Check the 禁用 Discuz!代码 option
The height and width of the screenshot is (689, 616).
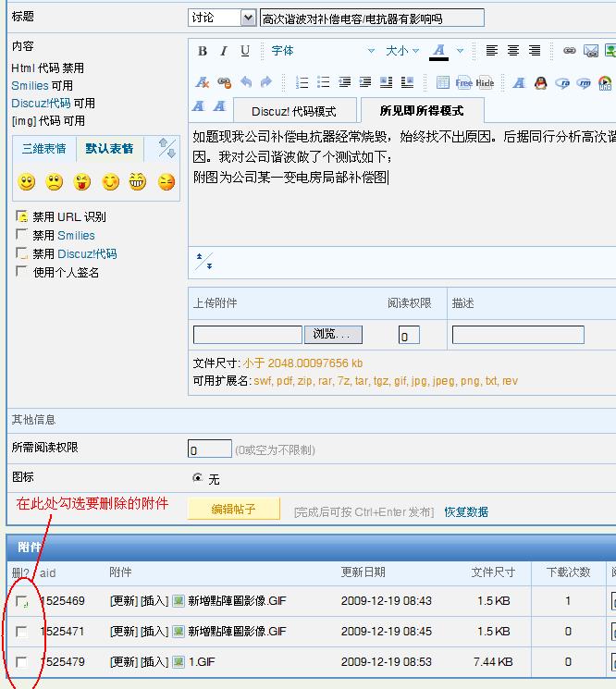(21, 252)
